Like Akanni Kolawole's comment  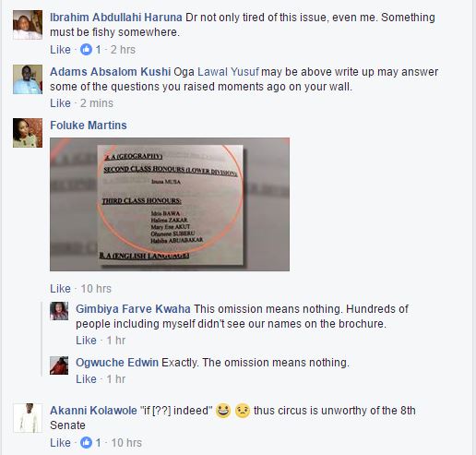[60, 443]
